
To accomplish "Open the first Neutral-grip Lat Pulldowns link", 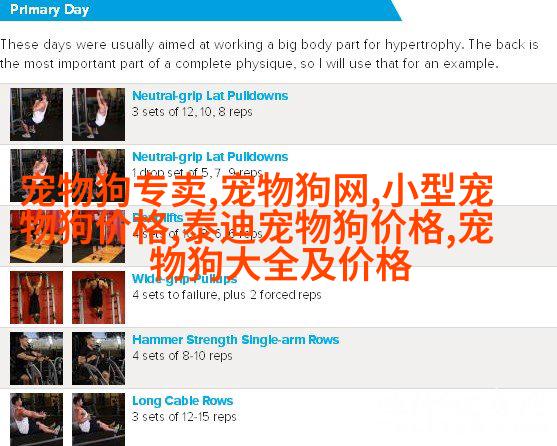I will pyautogui.click(x=210, y=96).
